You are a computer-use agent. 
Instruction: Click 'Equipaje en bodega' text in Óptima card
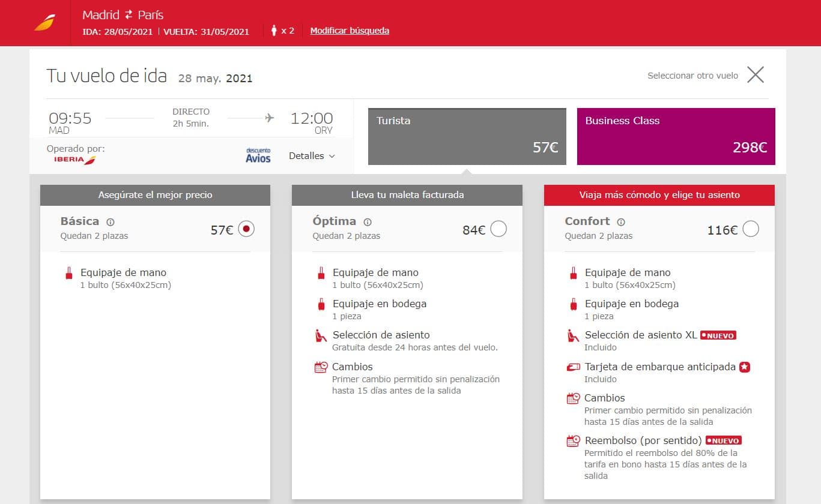[x=380, y=304]
